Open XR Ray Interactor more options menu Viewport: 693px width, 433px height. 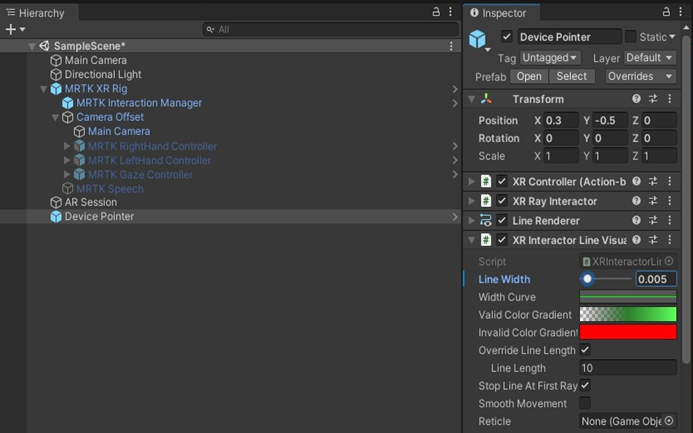pyautogui.click(x=670, y=201)
